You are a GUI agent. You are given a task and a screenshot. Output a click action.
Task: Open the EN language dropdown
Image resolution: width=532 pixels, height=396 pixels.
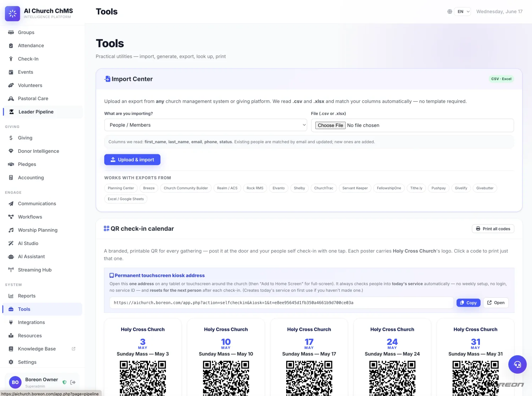click(x=463, y=12)
